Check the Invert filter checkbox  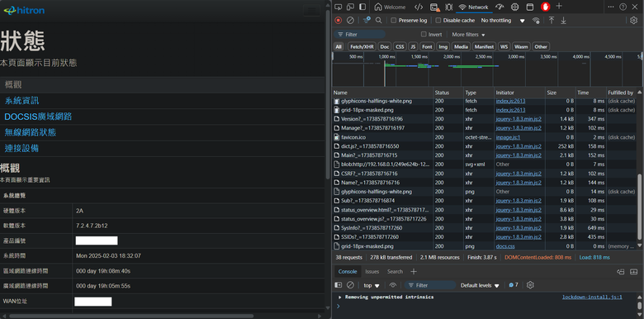point(424,35)
